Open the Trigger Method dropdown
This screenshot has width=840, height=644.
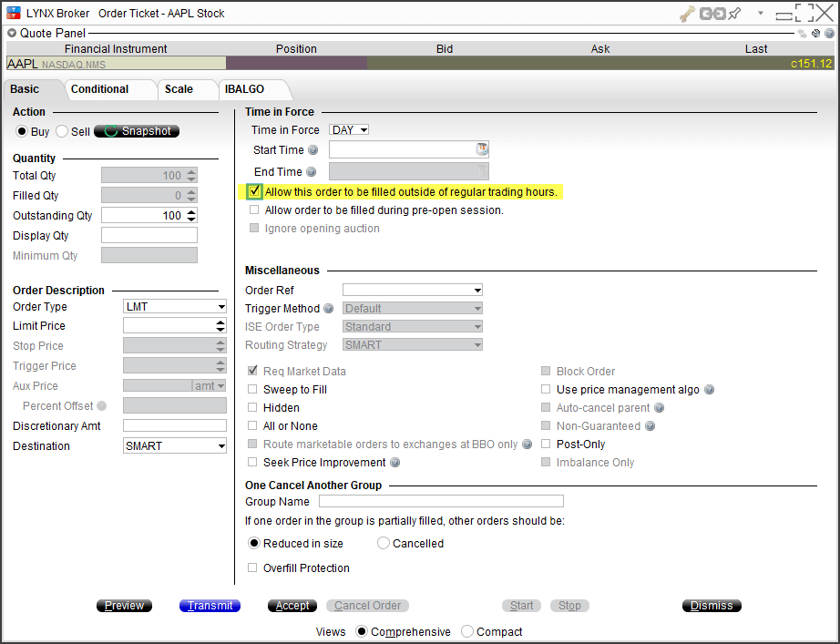(413, 309)
